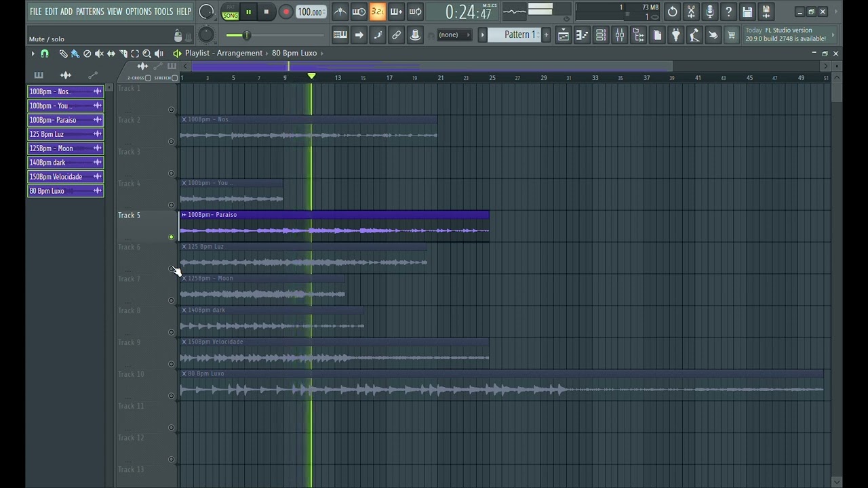Select the Zoom magnifier tool
This screenshot has height=488, width=868.
click(146, 54)
